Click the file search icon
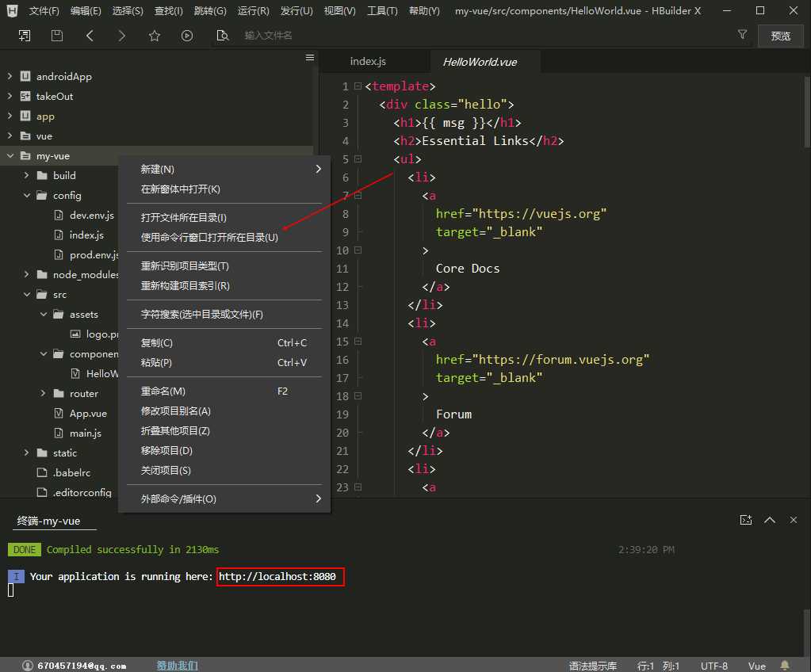The width and height of the screenshot is (811, 672). click(223, 35)
